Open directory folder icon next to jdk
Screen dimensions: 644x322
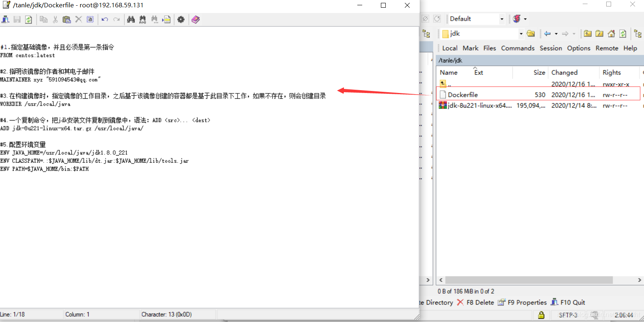click(x=531, y=34)
